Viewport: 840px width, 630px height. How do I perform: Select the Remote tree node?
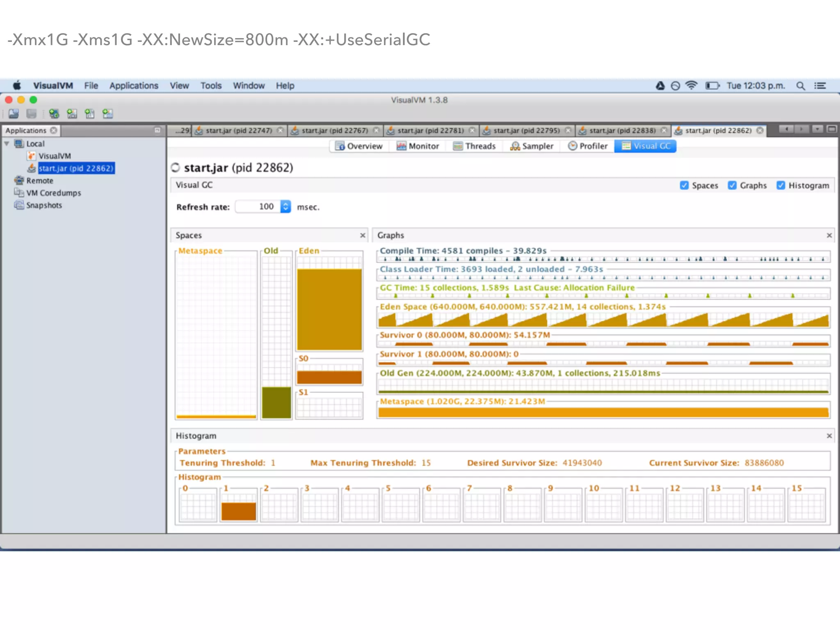tap(40, 180)
